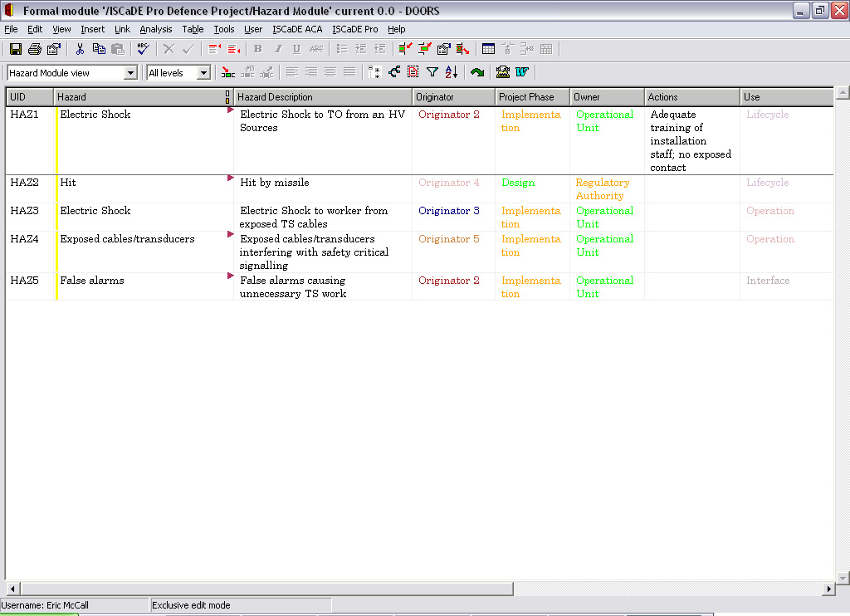This screenshot has height=616, width=850.
Task: Toggle bold formatting
Action: [258, 49]
